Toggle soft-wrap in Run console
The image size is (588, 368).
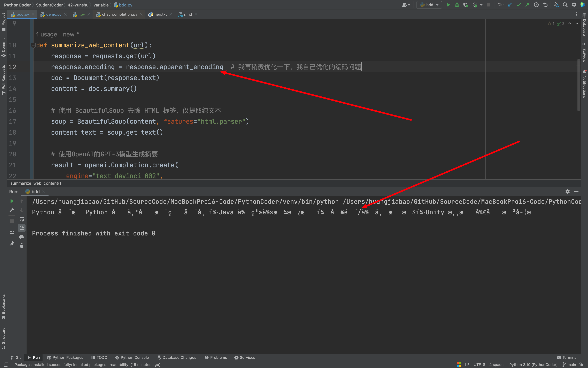[x=22, y=219]
